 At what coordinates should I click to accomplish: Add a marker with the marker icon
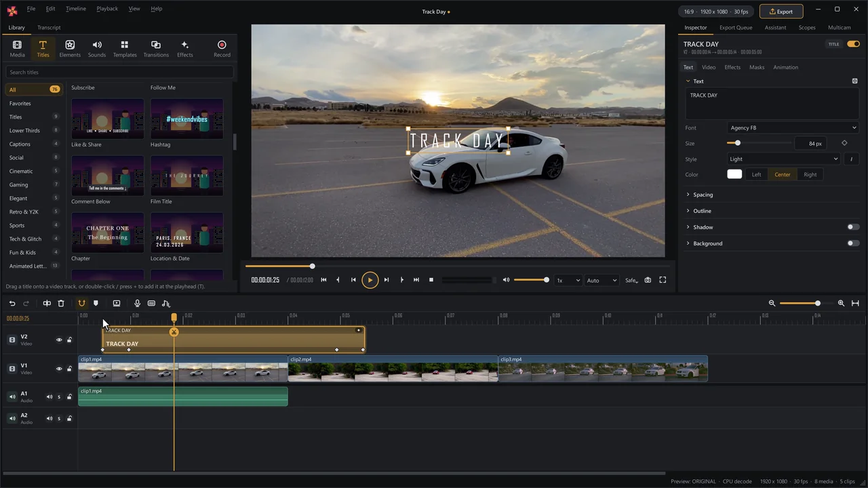coord(96,304)
